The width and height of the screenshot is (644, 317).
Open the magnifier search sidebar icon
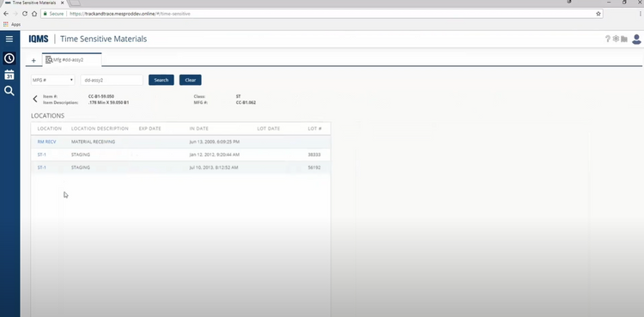[x=9, y=91]
